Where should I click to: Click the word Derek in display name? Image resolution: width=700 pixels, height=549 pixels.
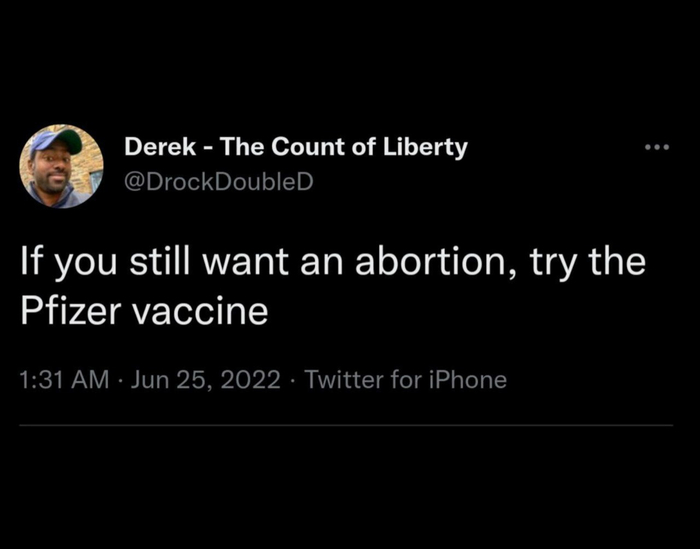tap(160, 146)
